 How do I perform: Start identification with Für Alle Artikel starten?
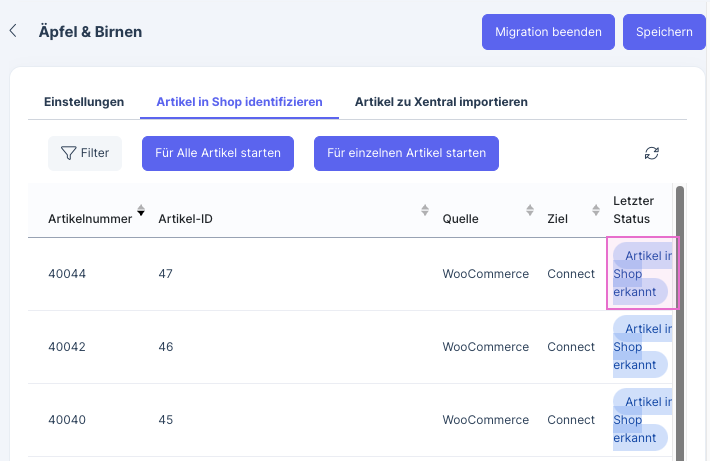[x=218, y=153]
